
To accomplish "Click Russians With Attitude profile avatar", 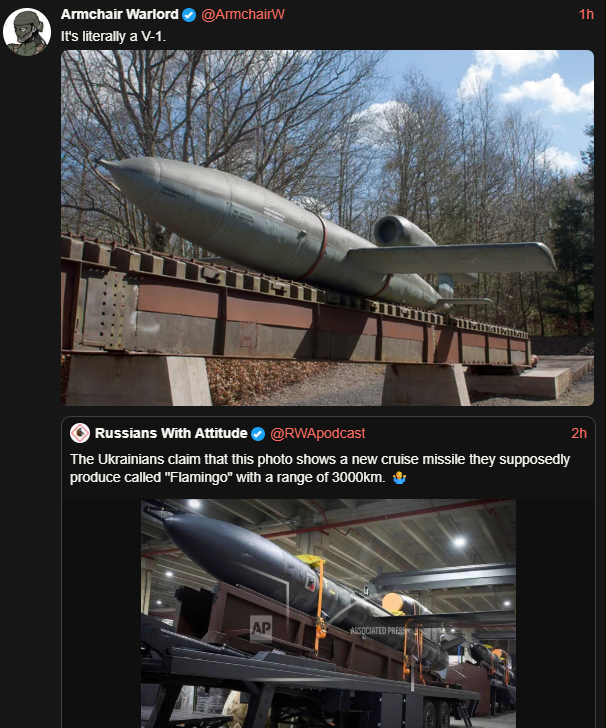I will pyautogui.click(x=80, y=433).
